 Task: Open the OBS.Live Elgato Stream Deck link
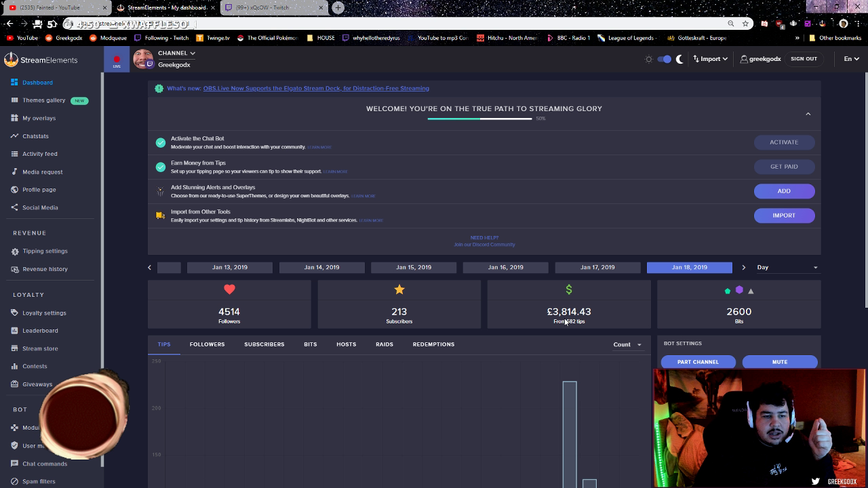coord(316,88)
